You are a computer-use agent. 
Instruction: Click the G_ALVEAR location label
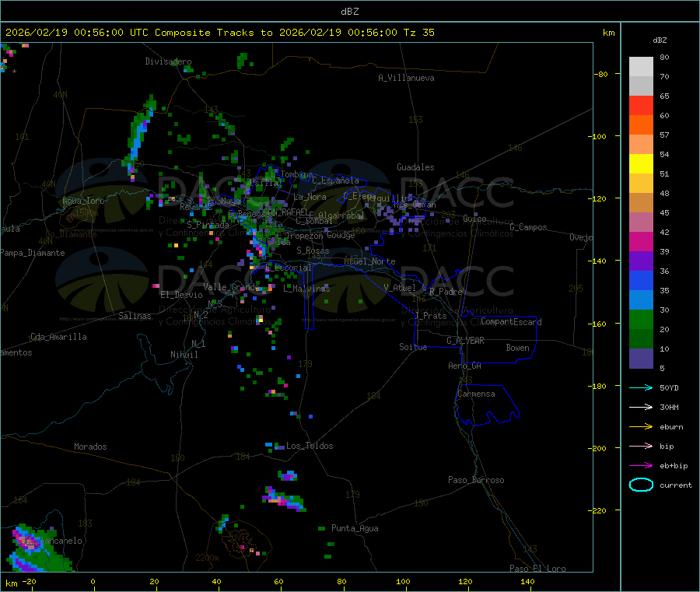(x=465, y=341)
